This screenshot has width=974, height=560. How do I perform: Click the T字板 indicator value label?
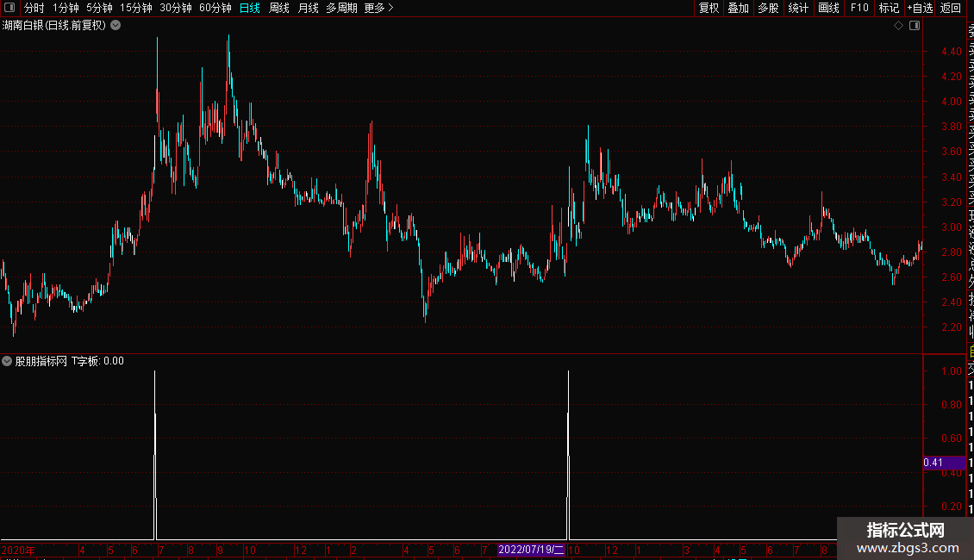pos(97,361)
